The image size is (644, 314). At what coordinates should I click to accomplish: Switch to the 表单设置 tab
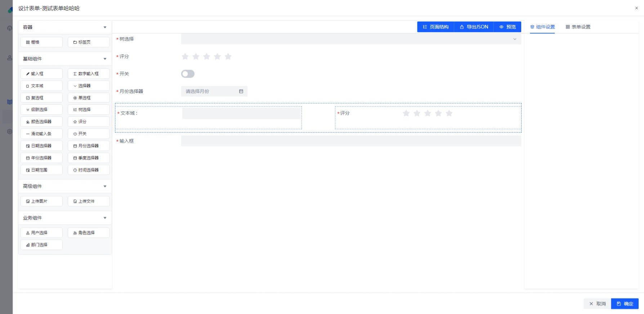(578, 27)
